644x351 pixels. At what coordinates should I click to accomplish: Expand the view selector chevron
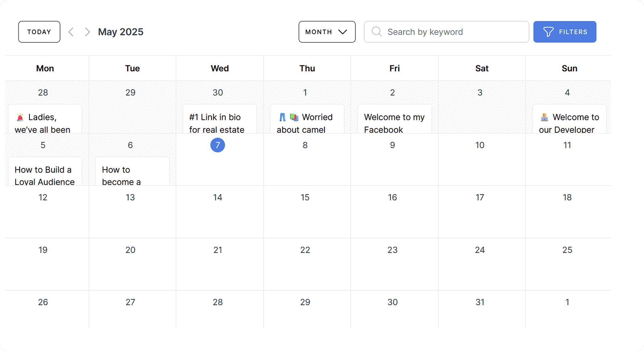click(x=342, y=31)
